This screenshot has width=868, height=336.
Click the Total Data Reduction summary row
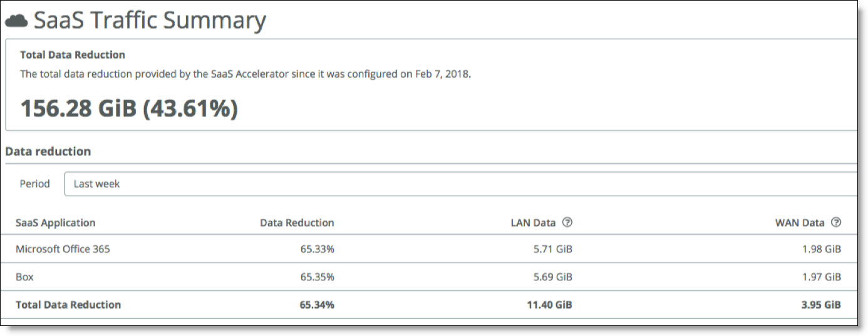[x=431, y=305]
